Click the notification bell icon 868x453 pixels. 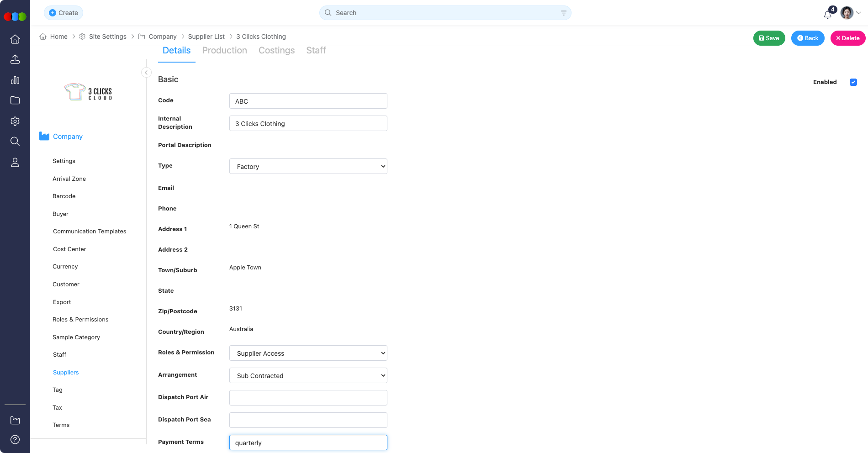coord(827,14)
